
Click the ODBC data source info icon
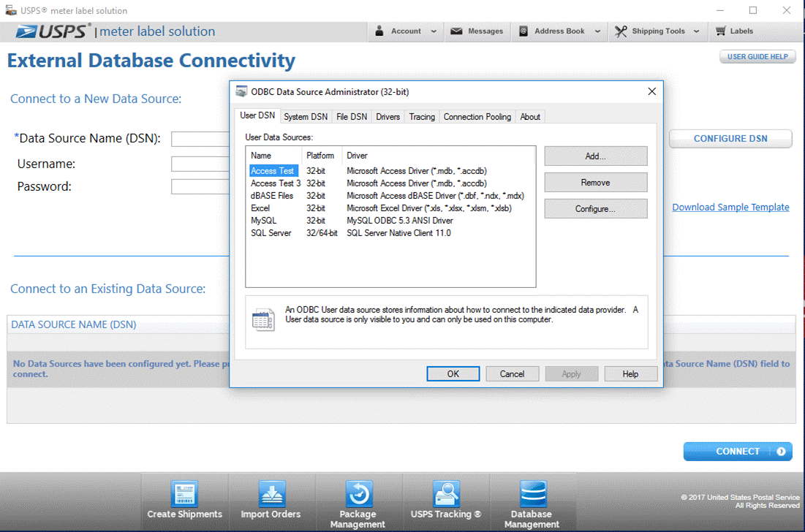(x=263, y=319)
